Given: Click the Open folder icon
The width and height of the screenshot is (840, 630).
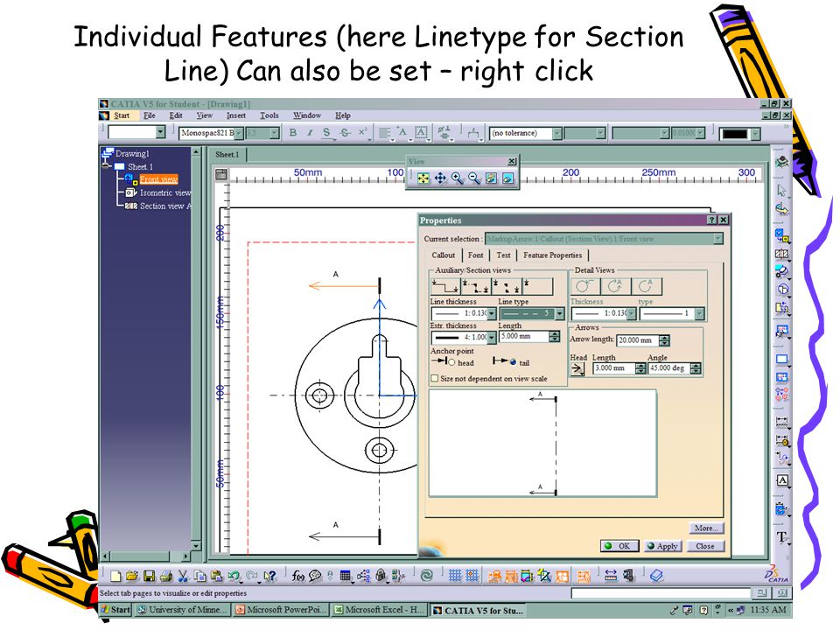Looking at the screenshot, I should pos(132,577).
